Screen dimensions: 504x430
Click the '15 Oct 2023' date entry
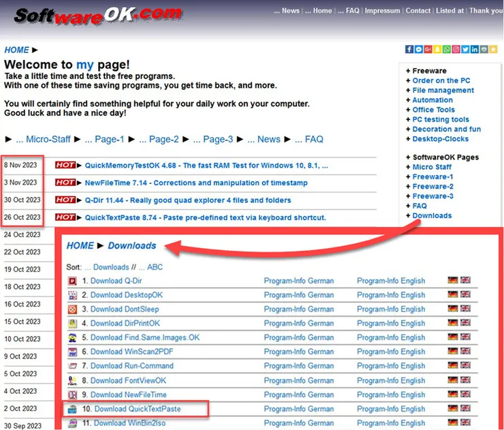[22, 321]
